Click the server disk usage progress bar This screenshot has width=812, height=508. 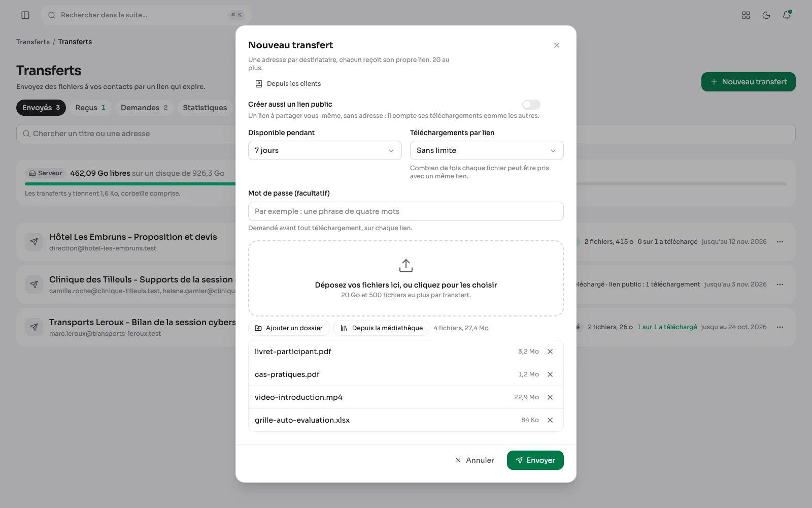point(406,184)
